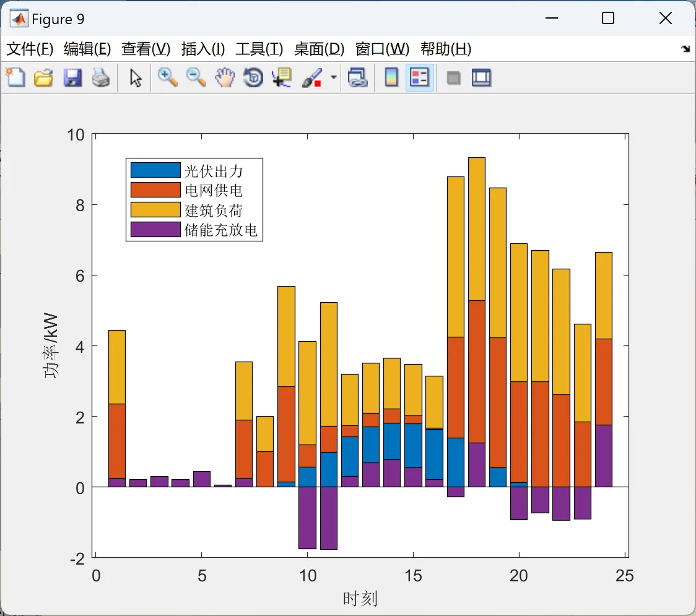The image size is (696, 616).
Task: Open the 窗口(W) menu
Action: click(x=382, y=49)
